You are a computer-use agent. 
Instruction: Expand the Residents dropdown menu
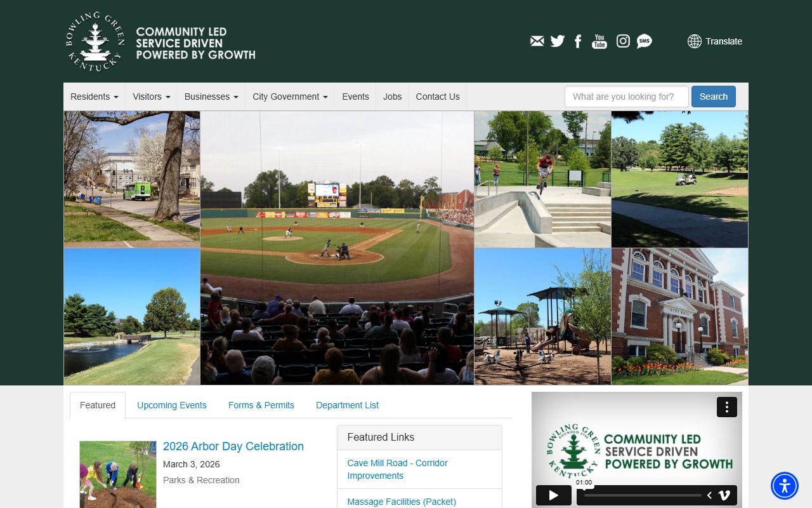point(94,97)
